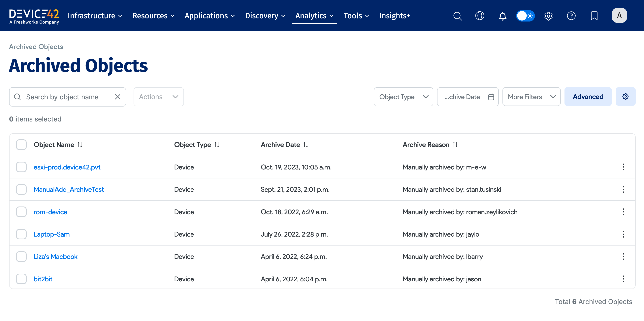644x321 pixels.
Task: Open the Object Type filter dropdown
Action: [x=403, y=97]
